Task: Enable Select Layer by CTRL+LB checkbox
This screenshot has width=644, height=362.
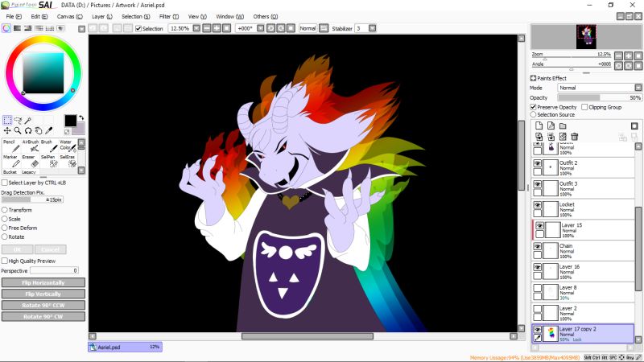Action: [5, 183]
